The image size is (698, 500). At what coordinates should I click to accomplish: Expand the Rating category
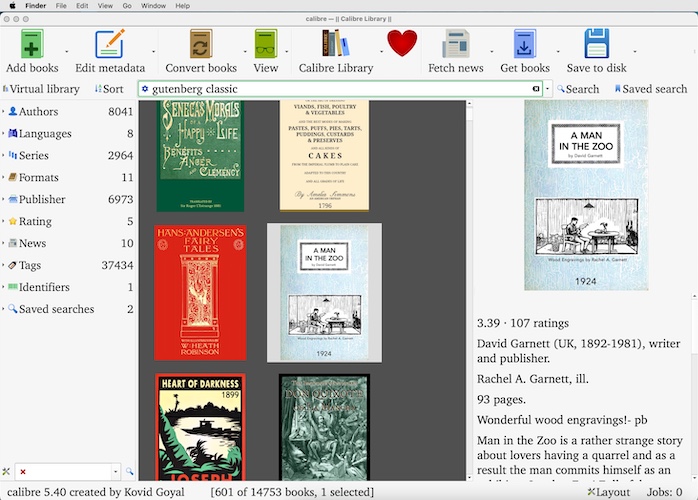pos(3,221)
